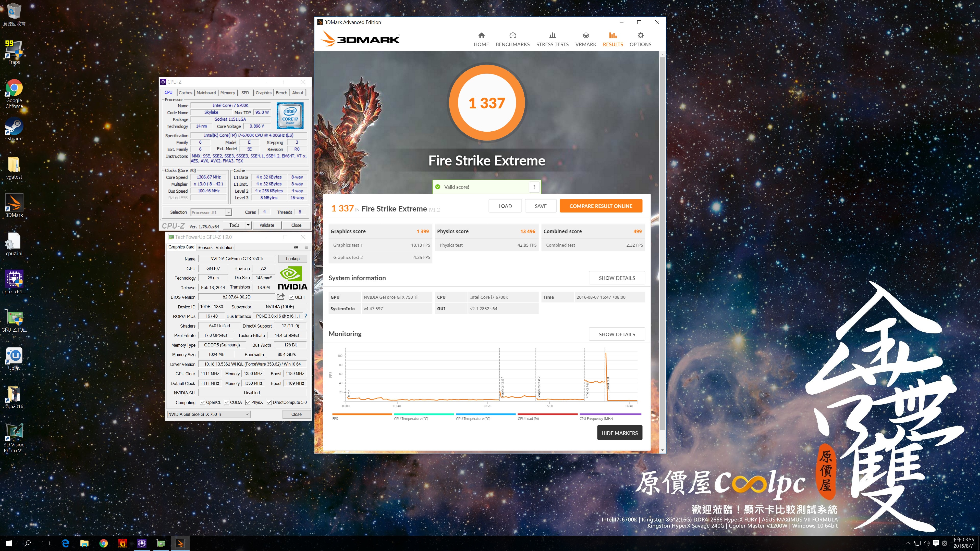
Task: Open Microsoft Edge from taskbar
Action: [65, 543]
